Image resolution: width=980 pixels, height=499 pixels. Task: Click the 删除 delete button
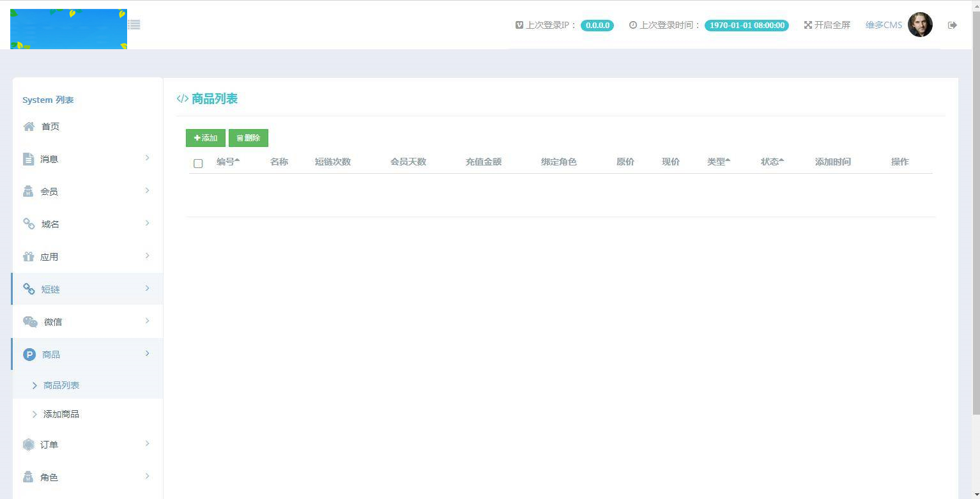tap(249, 137)
